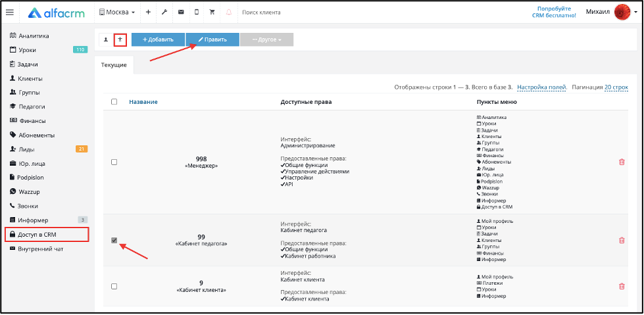Uncheck the «Кабинет педагога» row checkbox

click(x=114, y=240)
